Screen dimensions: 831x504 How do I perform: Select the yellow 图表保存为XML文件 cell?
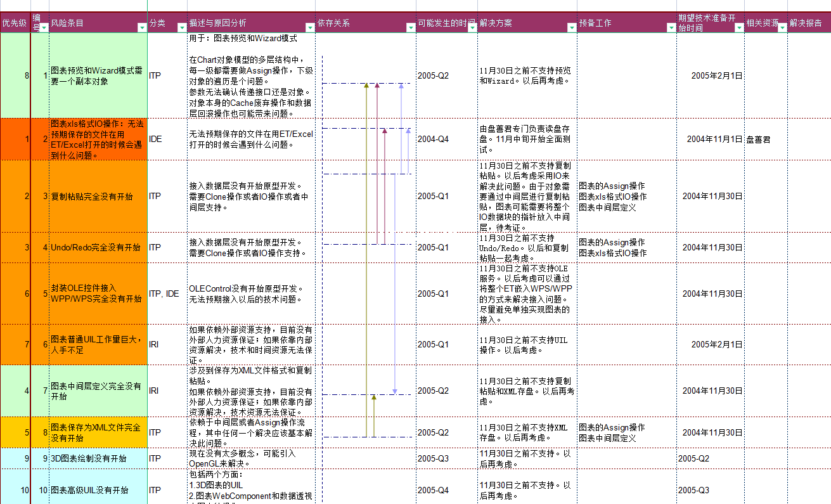(98, 432)
